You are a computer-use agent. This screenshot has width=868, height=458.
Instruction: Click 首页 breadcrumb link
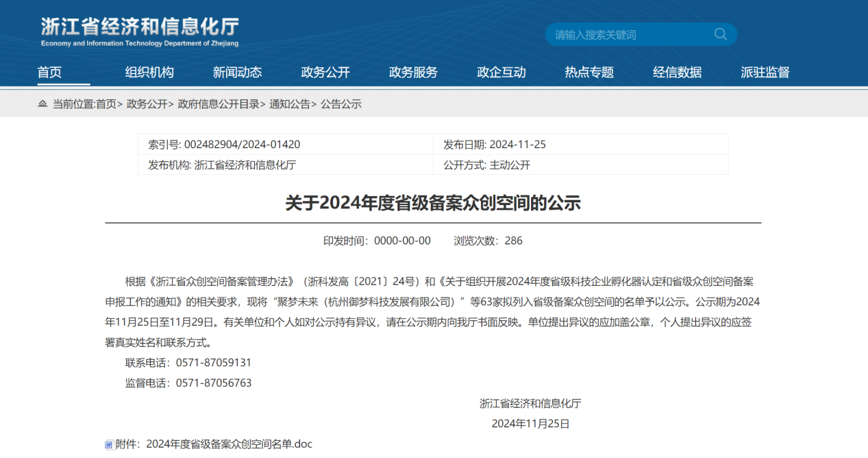point(106,104)
